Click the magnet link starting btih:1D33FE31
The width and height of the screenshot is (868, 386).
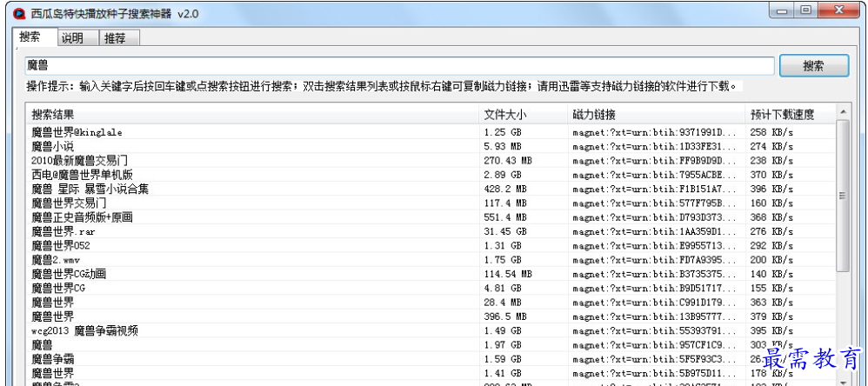(655, 147)
